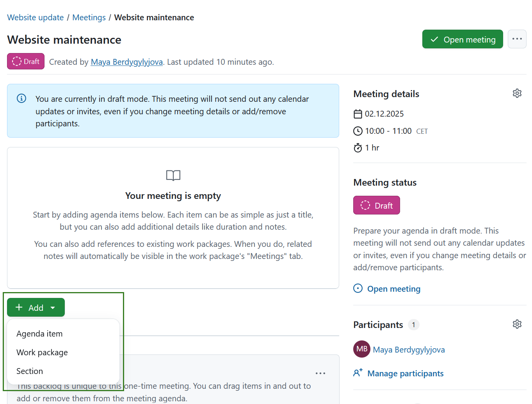This screenshot has height=404, width=532.
Task: Click the calendar icon beside 02.12.2025
Action: click(358, 113)
